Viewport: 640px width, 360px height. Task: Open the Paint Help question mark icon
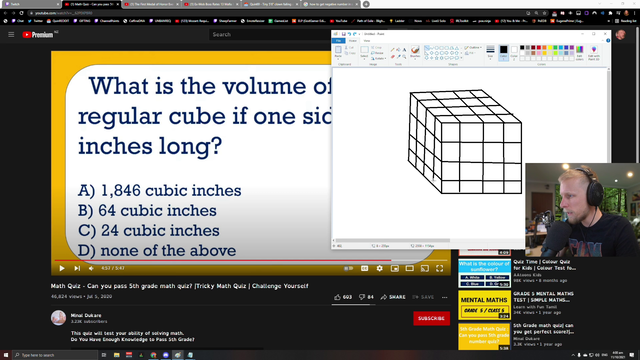608,40
